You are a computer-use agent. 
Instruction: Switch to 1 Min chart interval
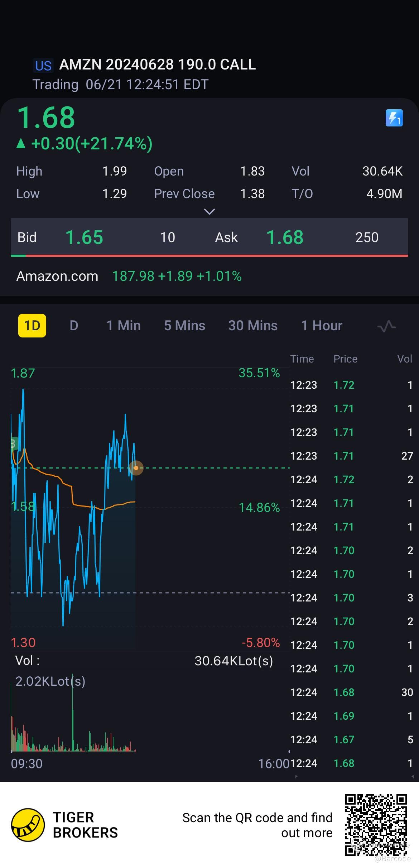point(123,326)
